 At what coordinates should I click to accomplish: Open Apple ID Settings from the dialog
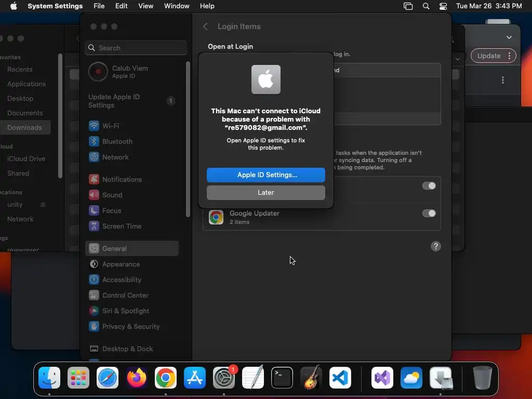click(265, 175)
